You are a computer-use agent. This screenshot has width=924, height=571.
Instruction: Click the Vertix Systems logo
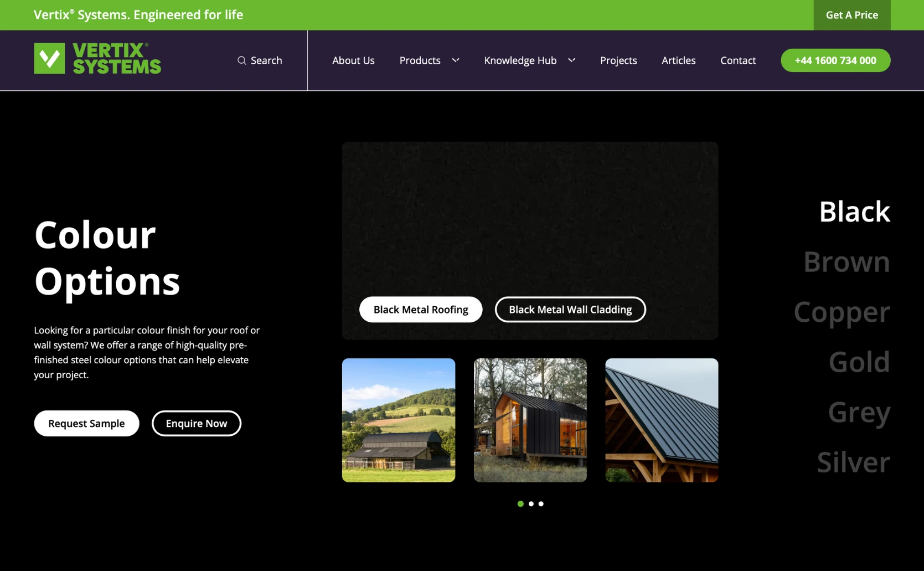pos(97,58)
